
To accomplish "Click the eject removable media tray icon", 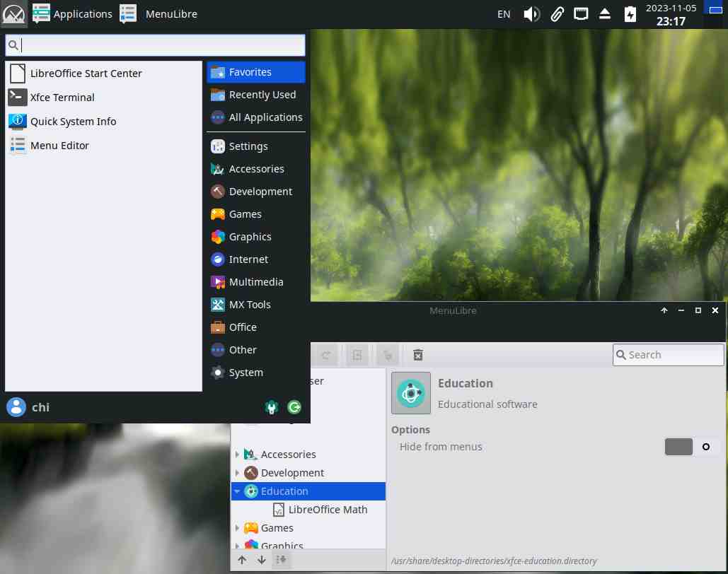I will pyautogui.click(x=604, y=13).
